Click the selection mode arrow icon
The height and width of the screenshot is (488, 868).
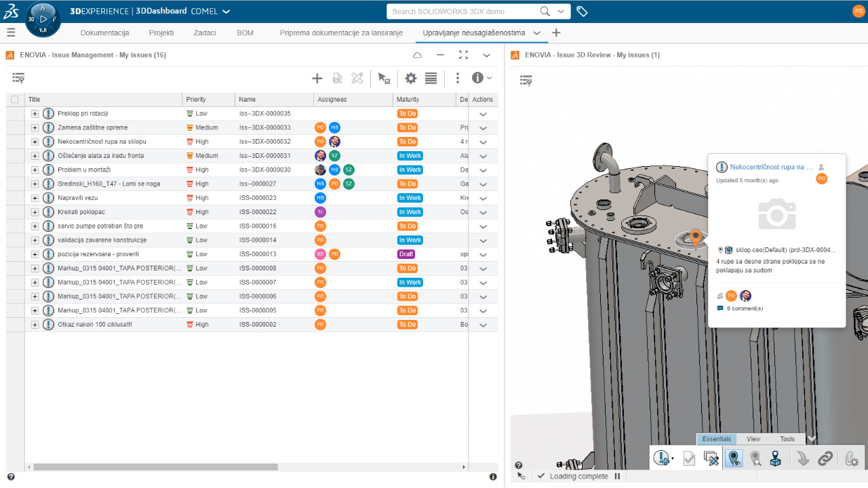(x=384, y=79)
